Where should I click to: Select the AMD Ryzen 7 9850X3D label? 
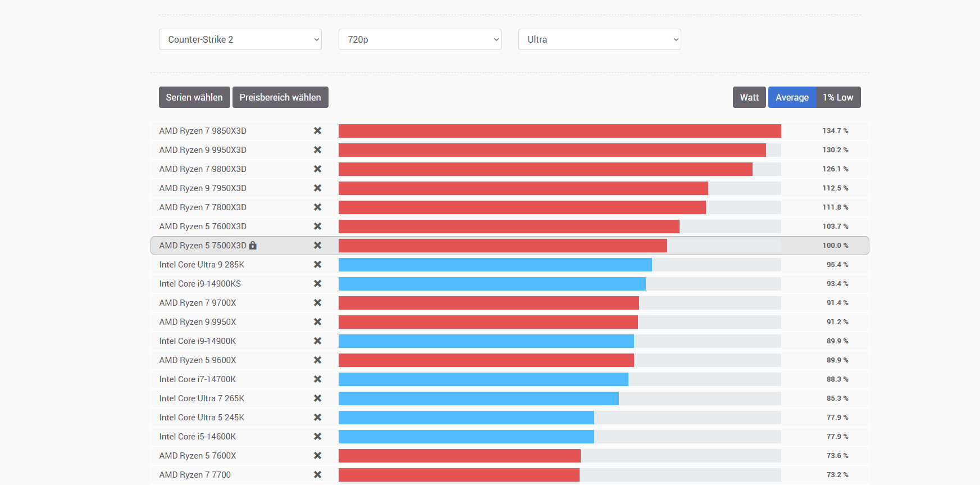click(x=203, y=131)
